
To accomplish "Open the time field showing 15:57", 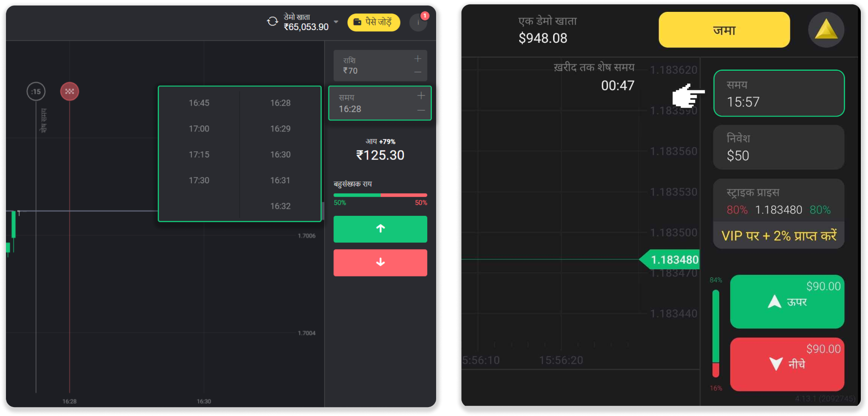I will 779,93.
